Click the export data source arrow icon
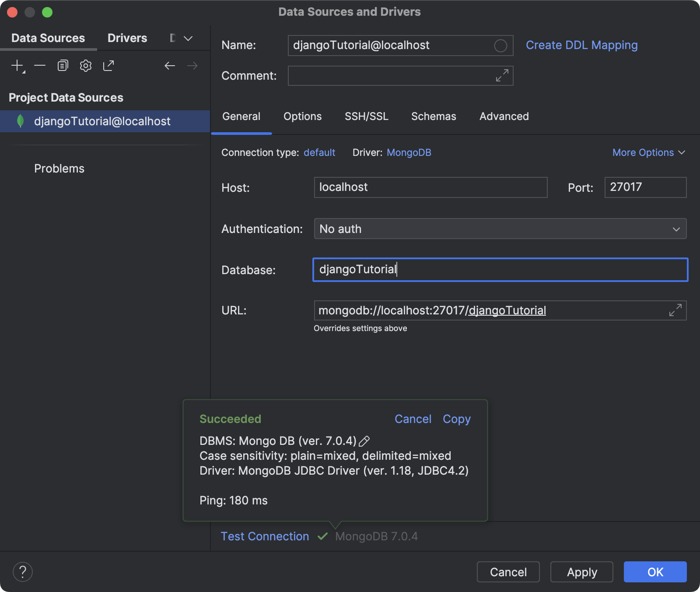Image resolution: width=700 pixels, height=592 pixels. point(108,66)
